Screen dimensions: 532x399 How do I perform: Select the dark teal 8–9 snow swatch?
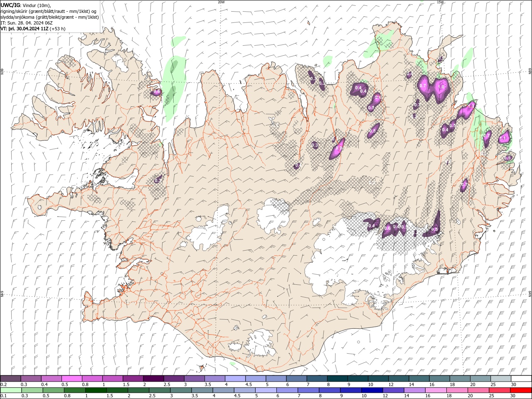337,379
